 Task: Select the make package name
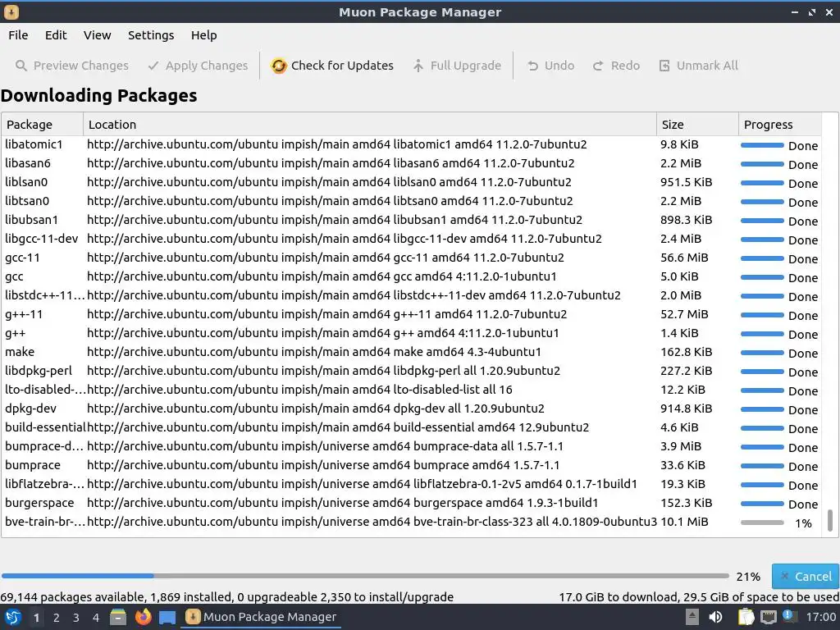click(20, 352)
